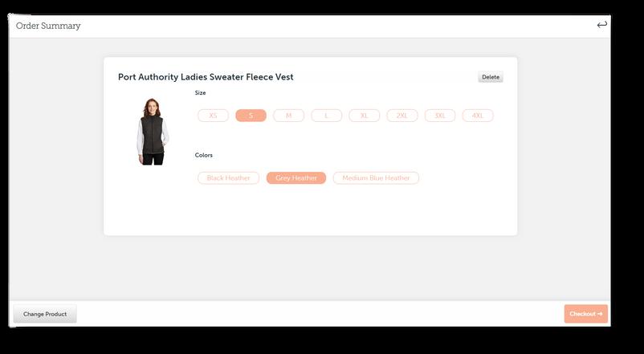Select size XL
This screenshot has height=354, width=644.
click(365, 116)
